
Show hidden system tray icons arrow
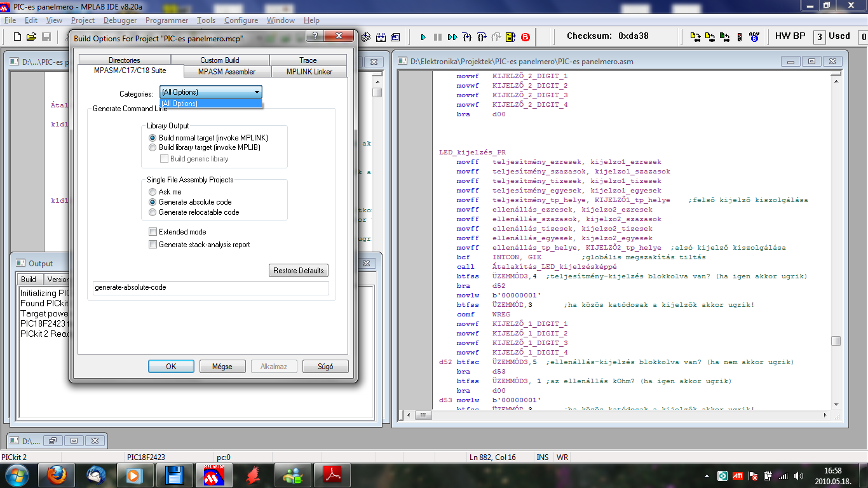click(707, 476)
